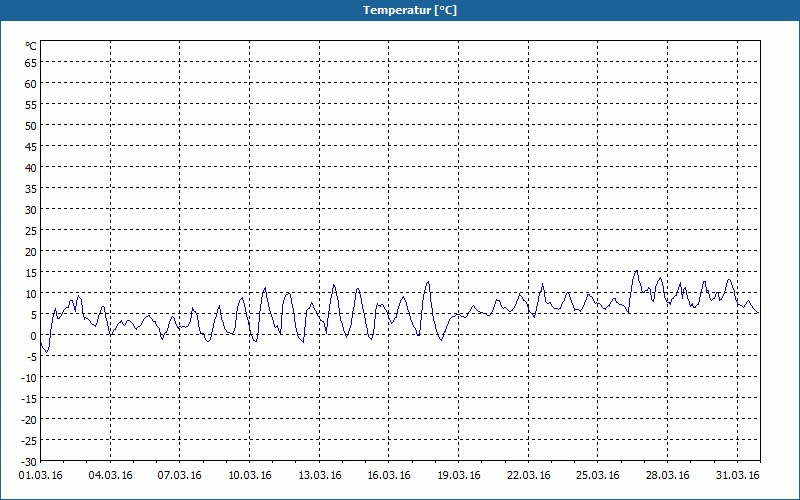
Task: Click the 28.03.16 date label
Action: [667, 475]
